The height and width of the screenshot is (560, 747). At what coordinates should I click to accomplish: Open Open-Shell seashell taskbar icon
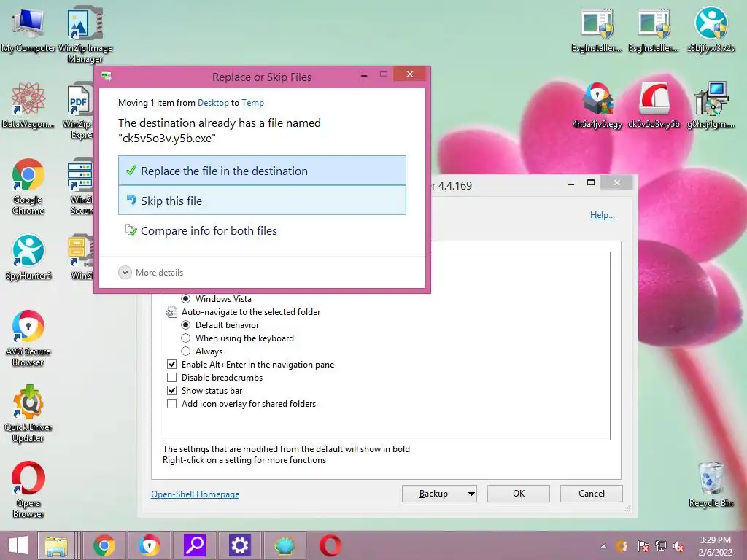click(x=285, y=545)
